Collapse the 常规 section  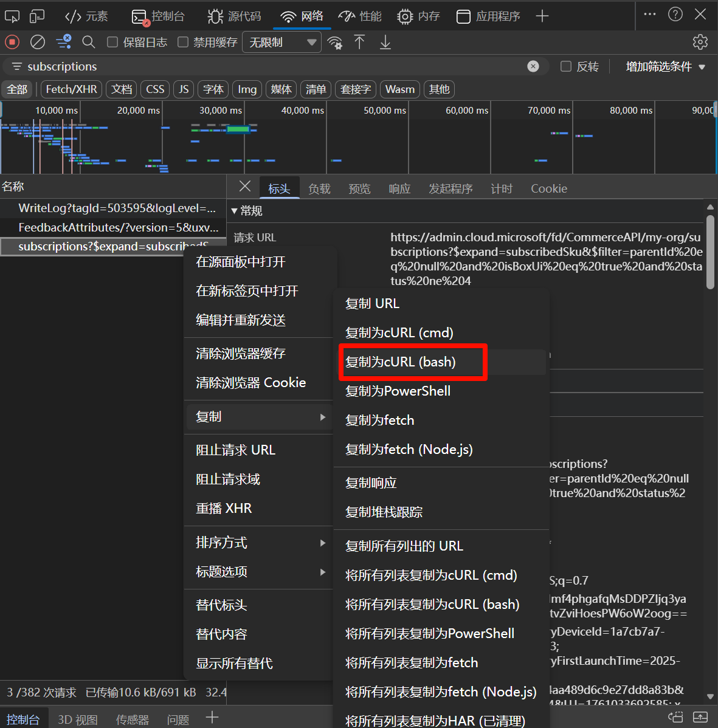(235, 211)
